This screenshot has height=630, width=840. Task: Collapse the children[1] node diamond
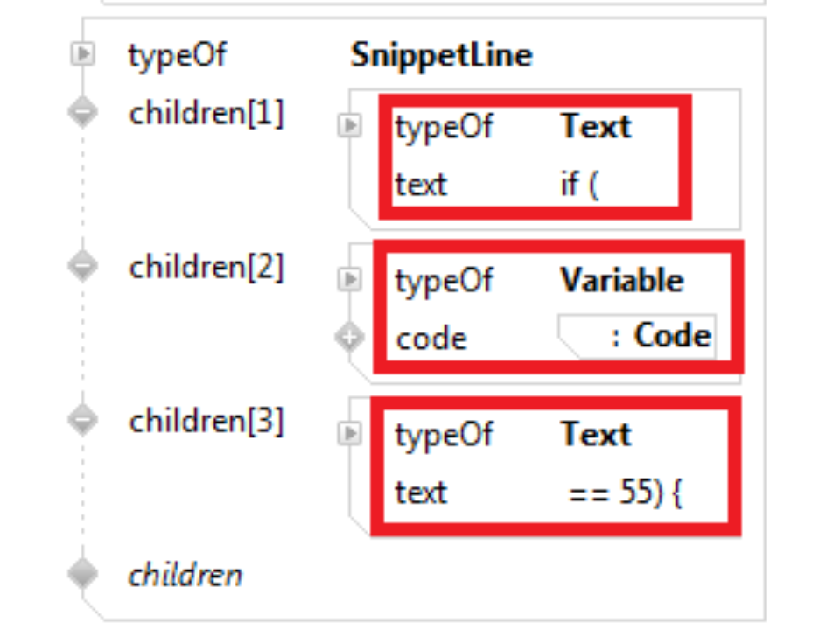pos(83,112)
